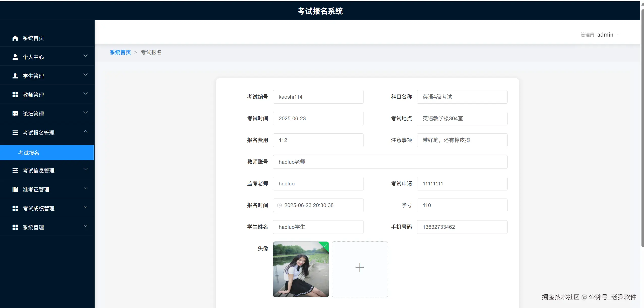Click the book icon beside 准考证管理
Screen dimensions: 644x308
pos(15,189)
